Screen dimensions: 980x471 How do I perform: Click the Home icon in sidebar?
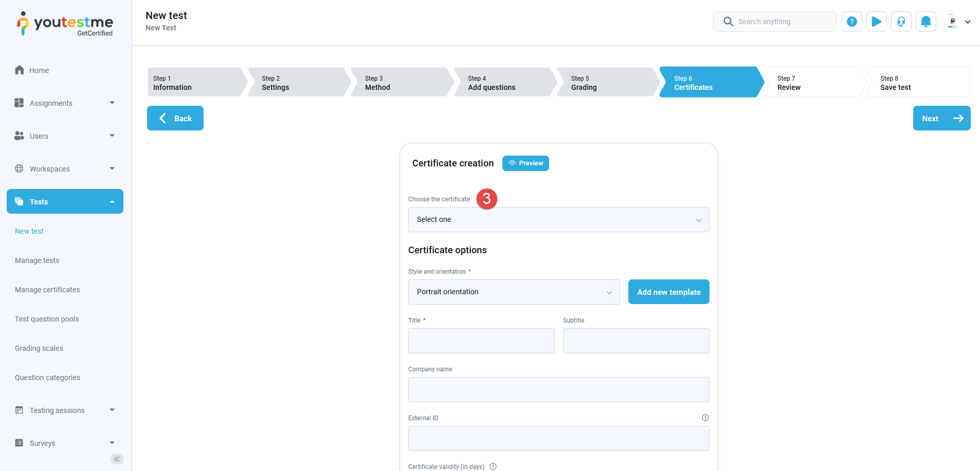point(20,70)
